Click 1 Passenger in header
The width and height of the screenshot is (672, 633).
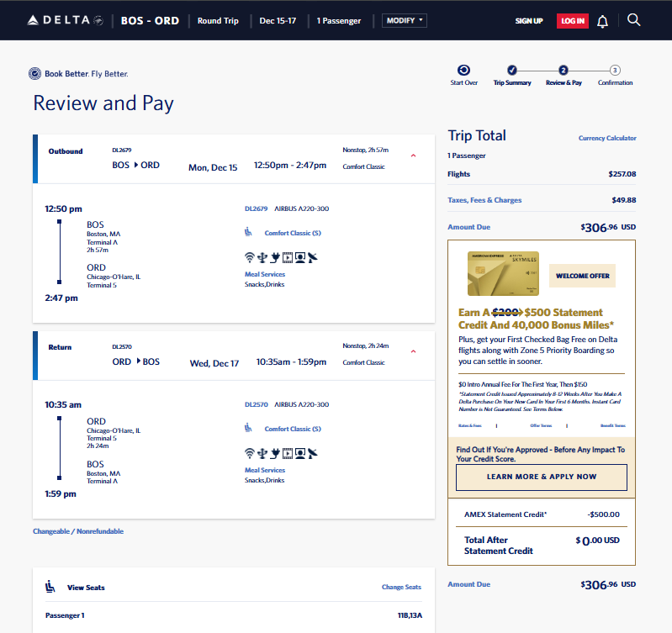coord(339,20)
